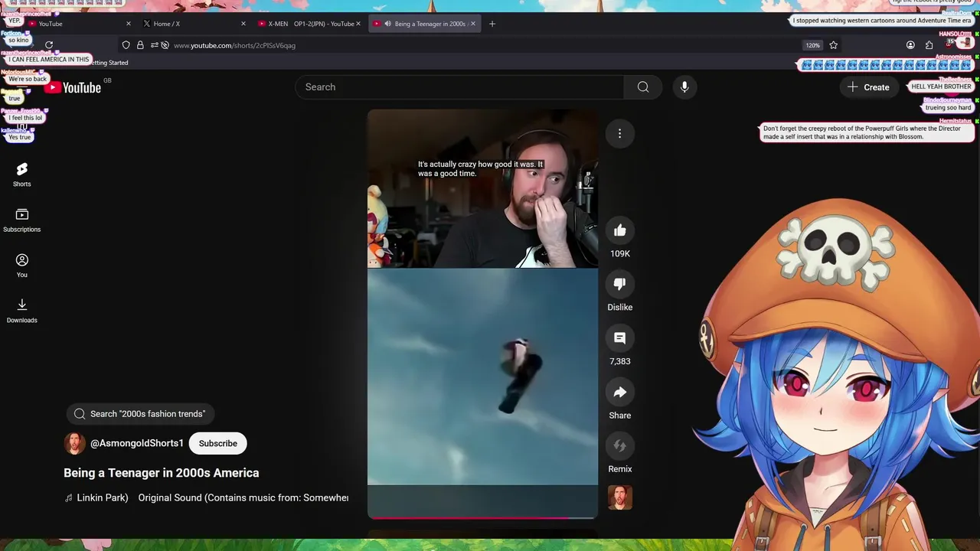
Task: Mute the playing tab via speaker icon
Action: coord(387,24)
